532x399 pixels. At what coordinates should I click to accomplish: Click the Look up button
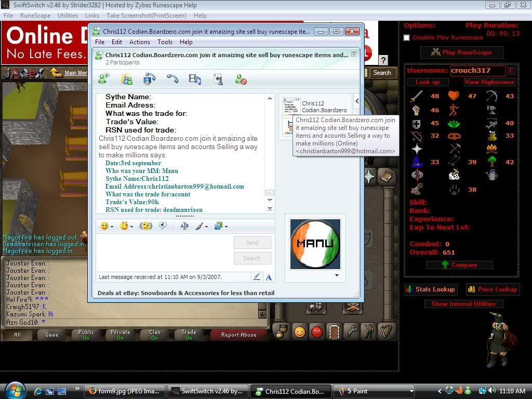(428, 82)
